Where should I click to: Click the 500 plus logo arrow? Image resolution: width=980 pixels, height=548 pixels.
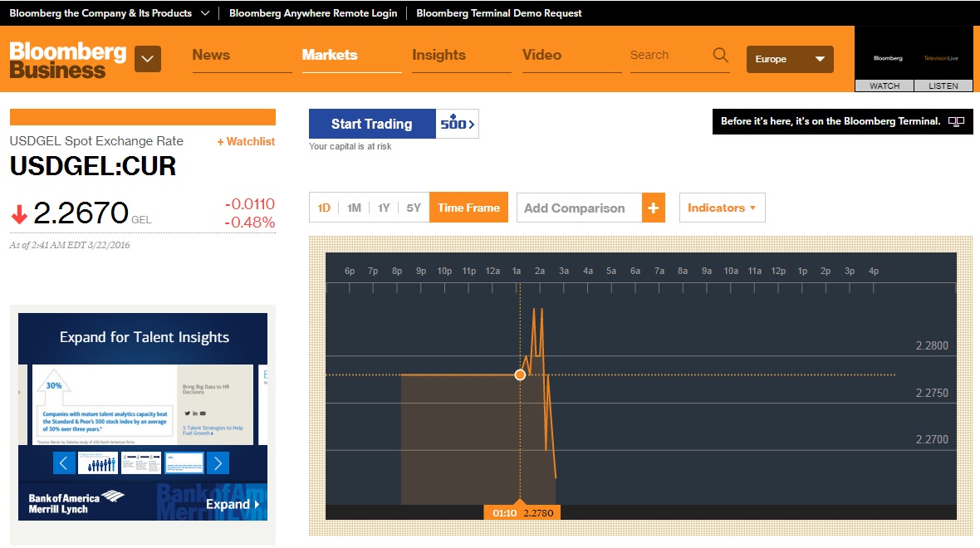[458, 124]
